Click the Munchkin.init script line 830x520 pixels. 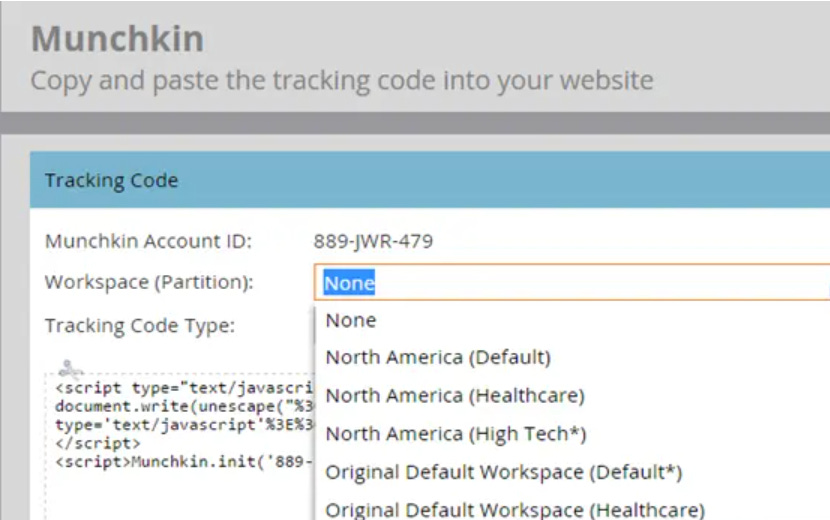184,462
